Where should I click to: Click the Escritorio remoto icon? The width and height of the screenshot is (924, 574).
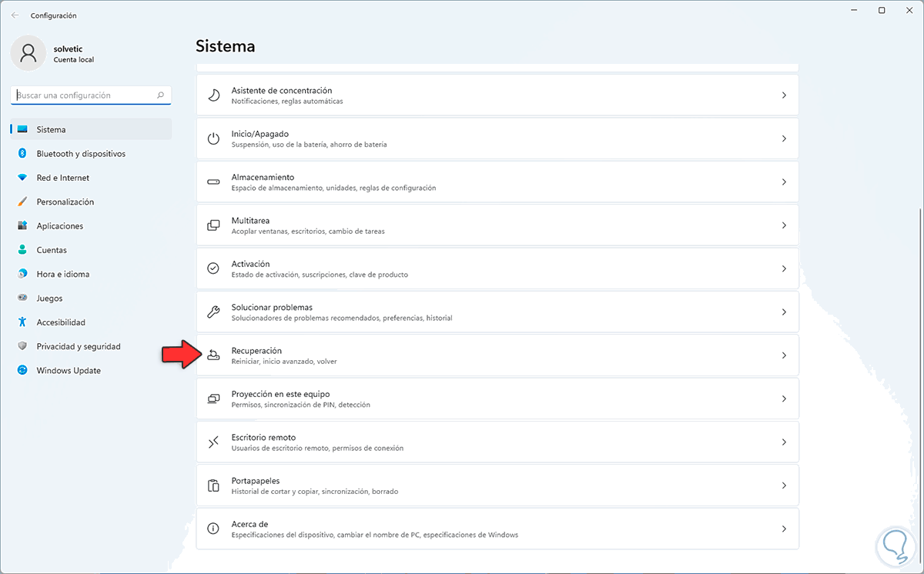pos(214,442)
